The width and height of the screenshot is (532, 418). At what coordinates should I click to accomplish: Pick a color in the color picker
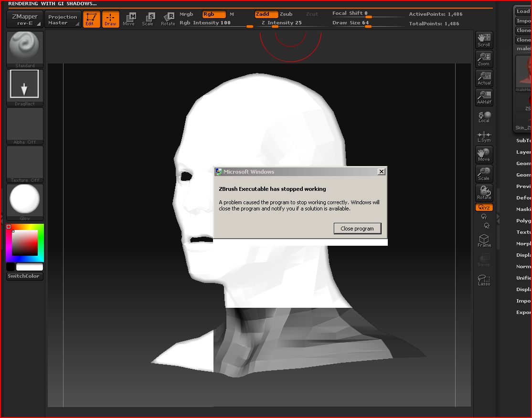click(25, 243)
